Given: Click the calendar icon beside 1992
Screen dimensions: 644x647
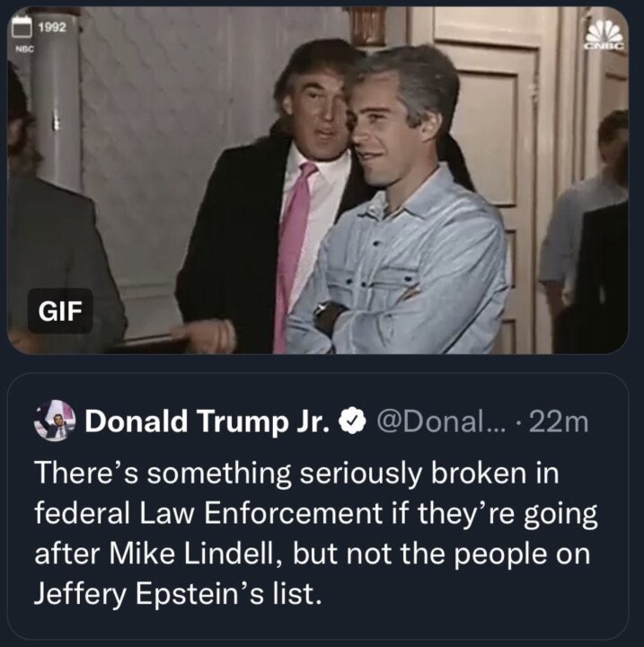Looking at the screenshot, I should [x=22, y=26].
